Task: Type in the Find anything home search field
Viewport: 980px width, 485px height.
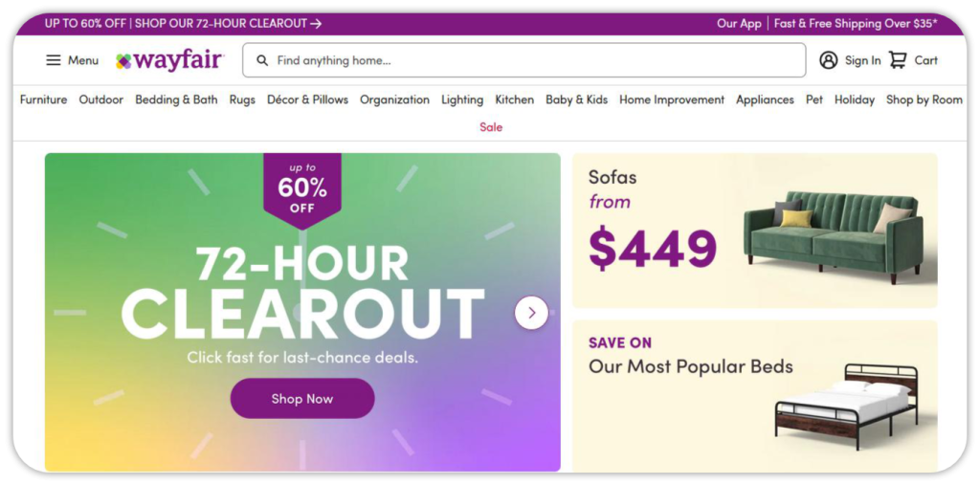Action: pyautogui.click(x=536, y=60)
